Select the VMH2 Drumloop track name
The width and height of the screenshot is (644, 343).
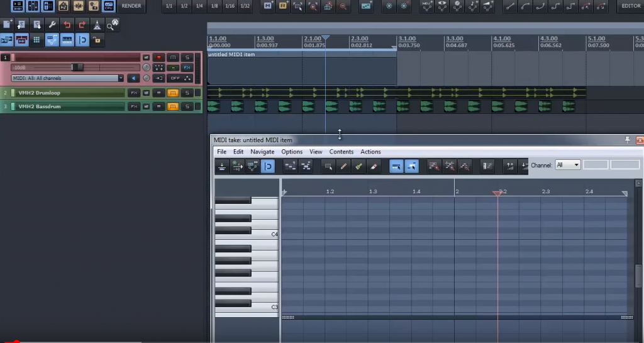point(40,93)
